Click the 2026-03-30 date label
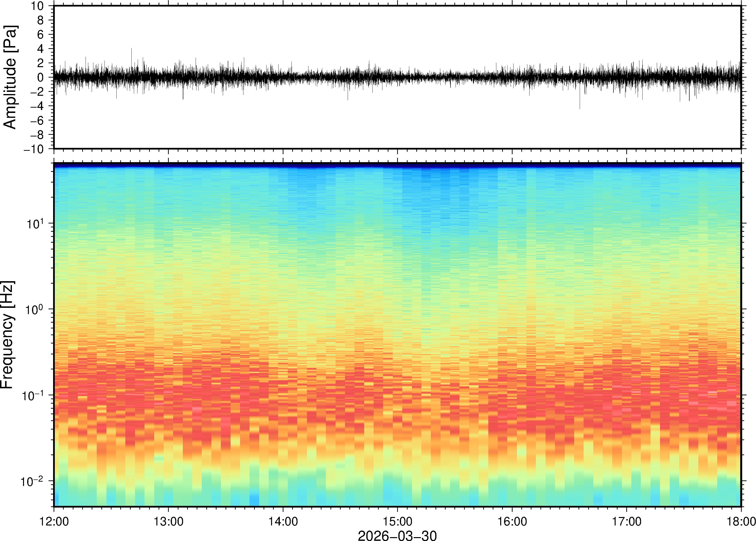 tap(397, 535)
